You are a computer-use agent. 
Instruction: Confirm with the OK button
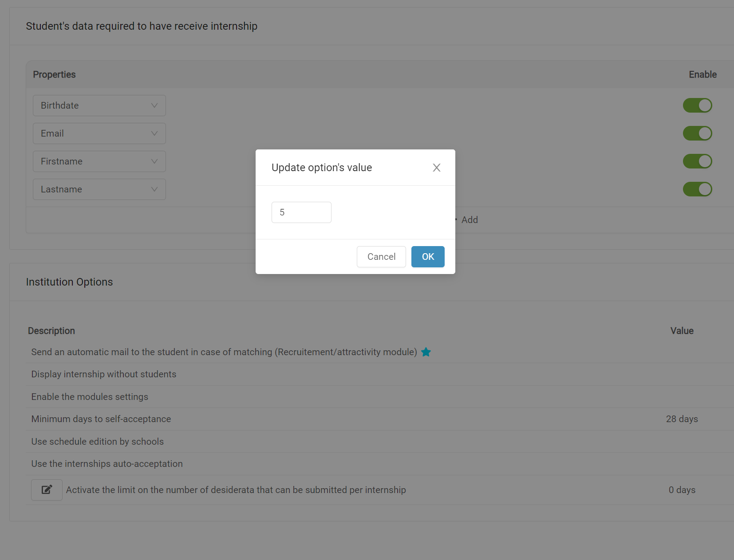point(428,257)
